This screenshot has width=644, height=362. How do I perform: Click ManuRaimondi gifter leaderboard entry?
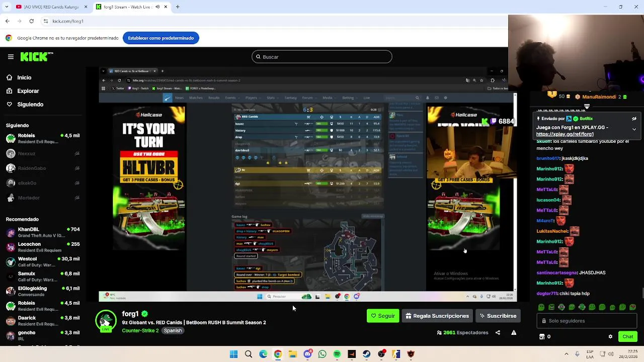[602, 97]
